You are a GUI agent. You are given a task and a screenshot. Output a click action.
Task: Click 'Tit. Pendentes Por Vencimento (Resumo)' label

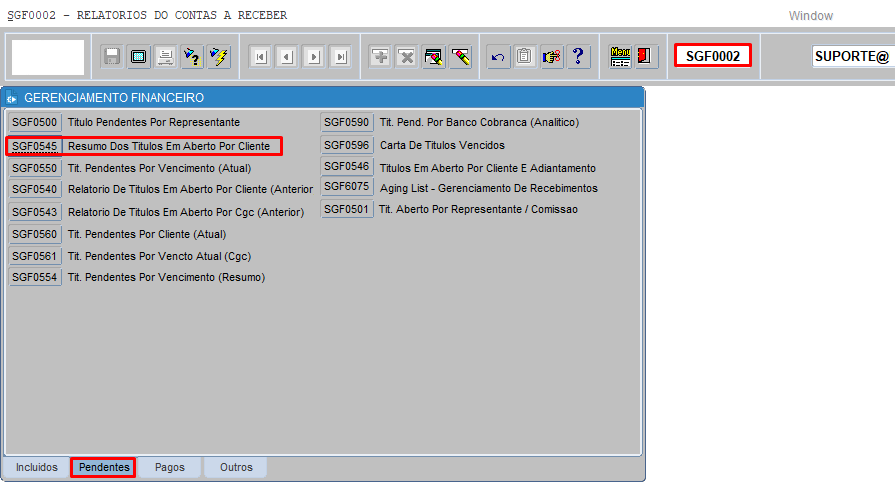(x=167, y=277)
